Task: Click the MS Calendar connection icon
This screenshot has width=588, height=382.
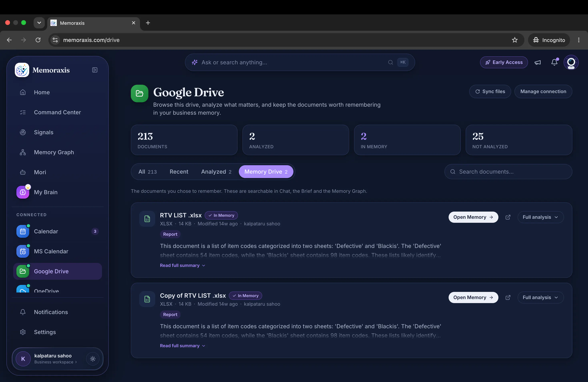Action: click(x=23, y=252)
